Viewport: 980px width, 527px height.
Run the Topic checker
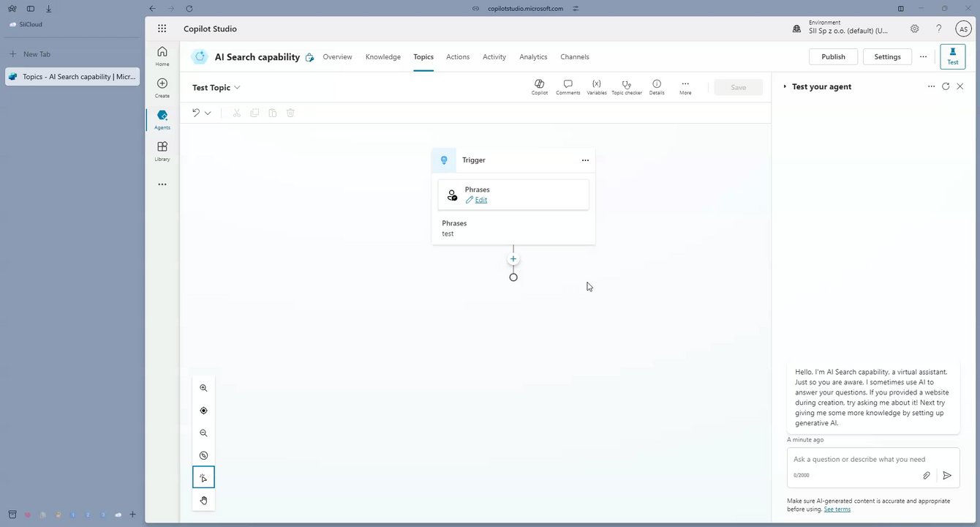pyautogui.click(x=627, y=87)
